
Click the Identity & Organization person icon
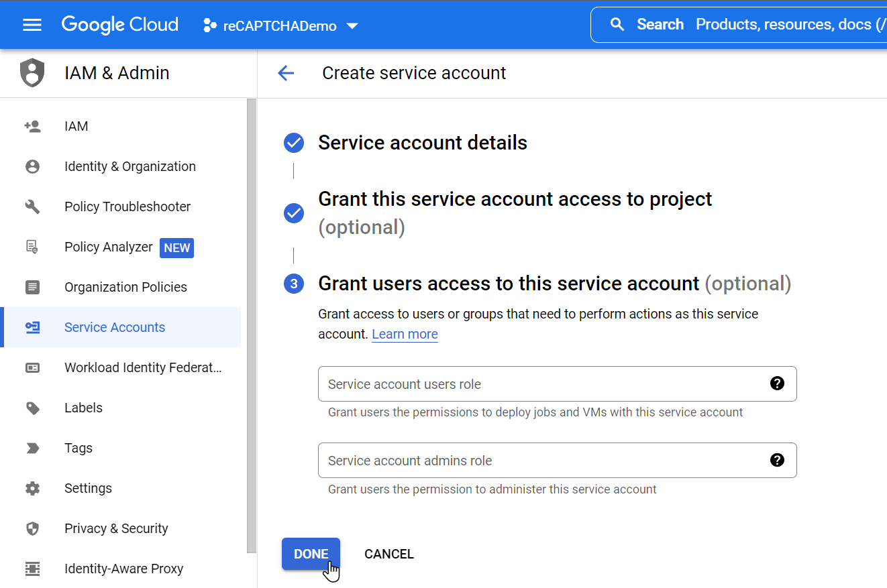click(x=32, y=166)
